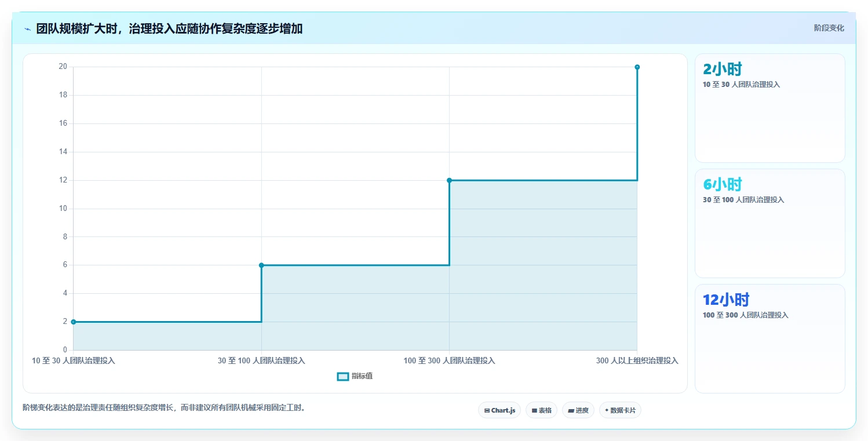Click the title 团队规模扩大时，治理投入应随协作复杂度逐步增加
Viewport: 868px width, 441px height.
(169, 28)
